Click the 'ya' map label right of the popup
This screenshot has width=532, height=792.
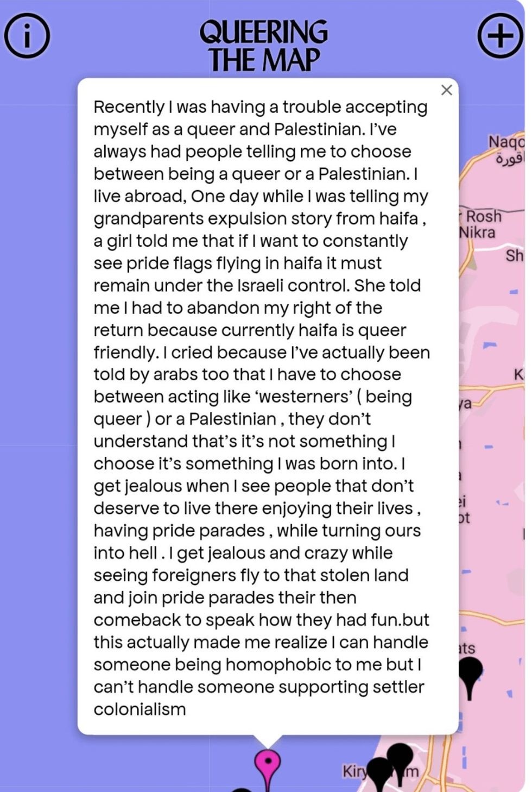pyautogui.click(x=465, y=404)
